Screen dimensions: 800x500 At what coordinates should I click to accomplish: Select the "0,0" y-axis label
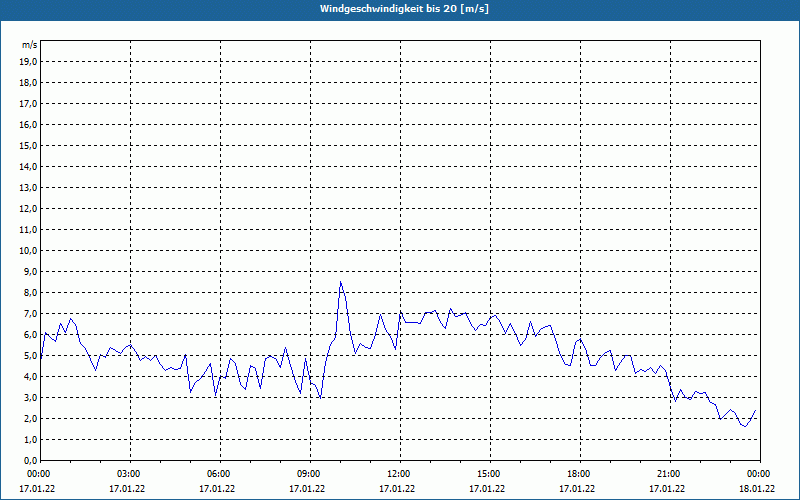coord(30,460)
